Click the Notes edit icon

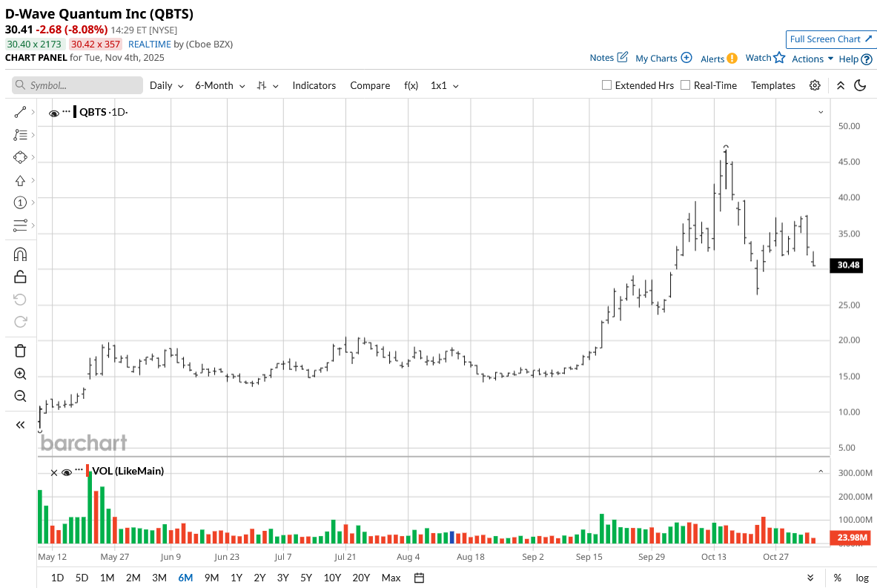pyautogui.click(x=623, y=57)
